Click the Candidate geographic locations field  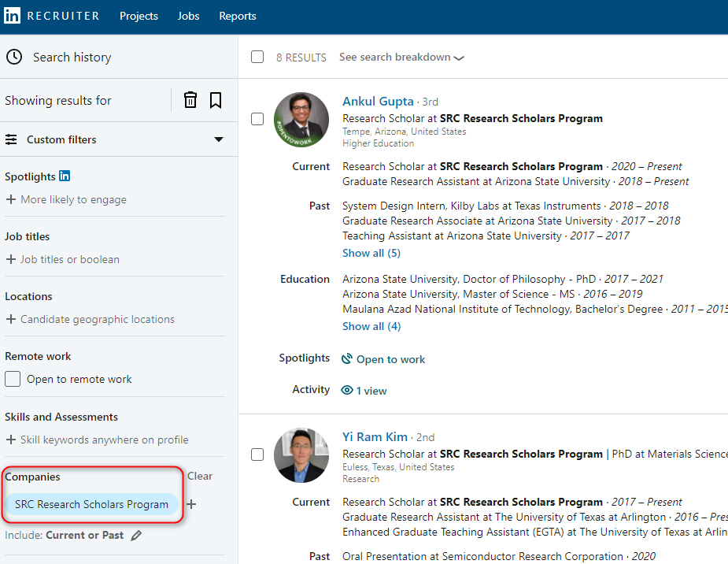pos(98,319)
